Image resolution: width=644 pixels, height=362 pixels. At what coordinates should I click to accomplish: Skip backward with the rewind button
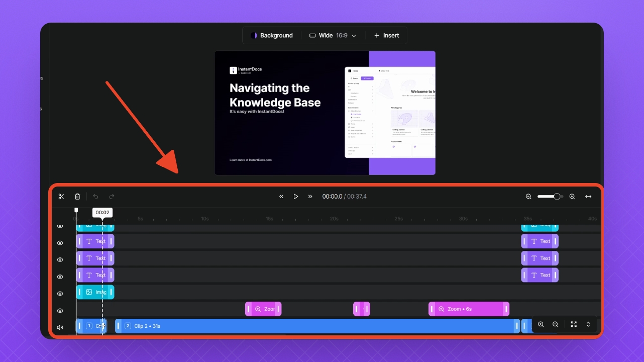281,197
